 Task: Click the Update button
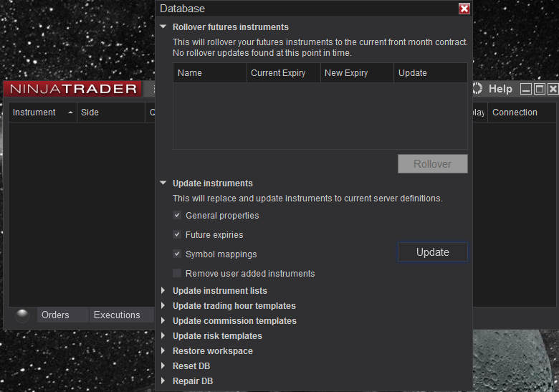click(432, 252)
